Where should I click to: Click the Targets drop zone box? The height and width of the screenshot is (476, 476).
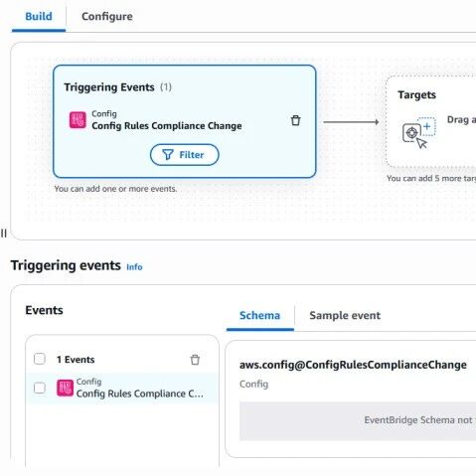(430, 121)
